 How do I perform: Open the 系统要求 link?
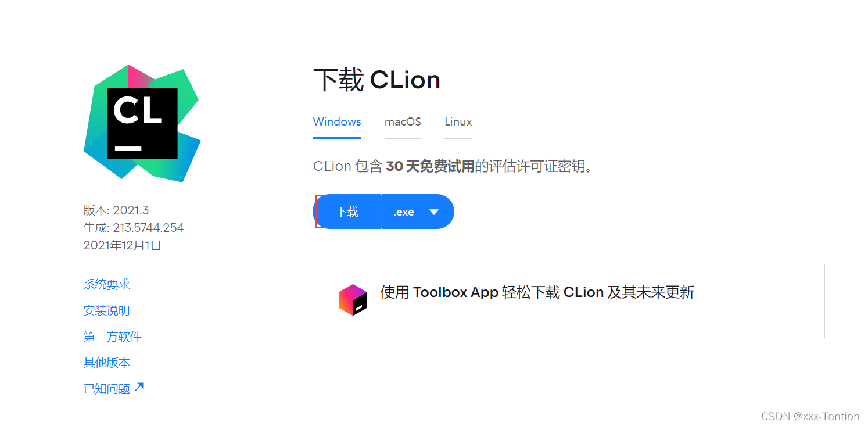point(107,284)
